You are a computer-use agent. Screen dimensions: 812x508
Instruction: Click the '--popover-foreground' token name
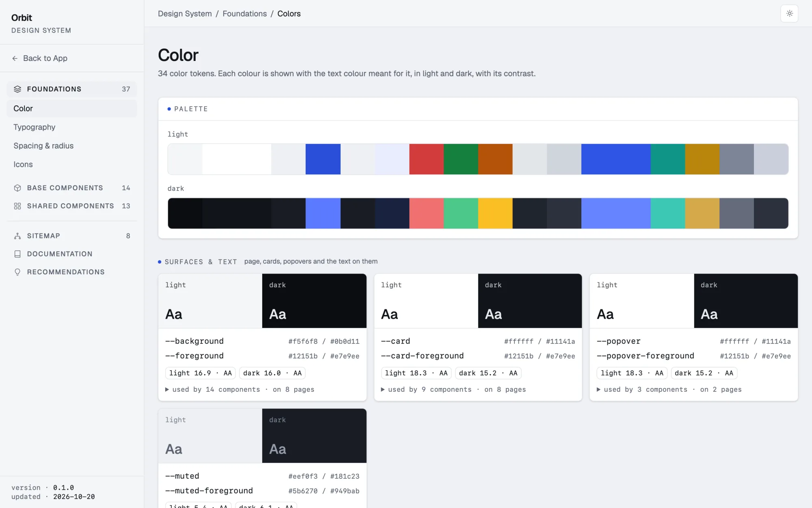click(646, 356)
